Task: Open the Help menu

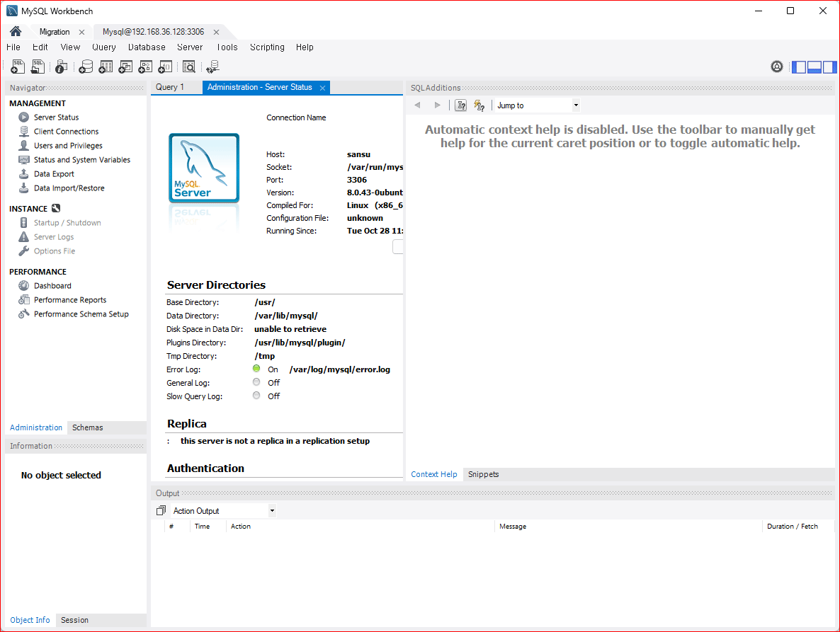Action: coord(305,47)
